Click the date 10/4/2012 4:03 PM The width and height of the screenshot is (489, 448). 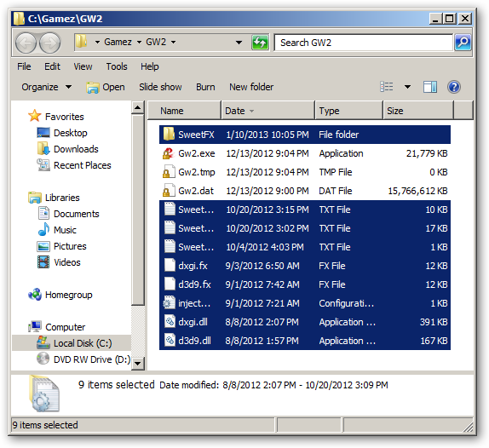265,247
